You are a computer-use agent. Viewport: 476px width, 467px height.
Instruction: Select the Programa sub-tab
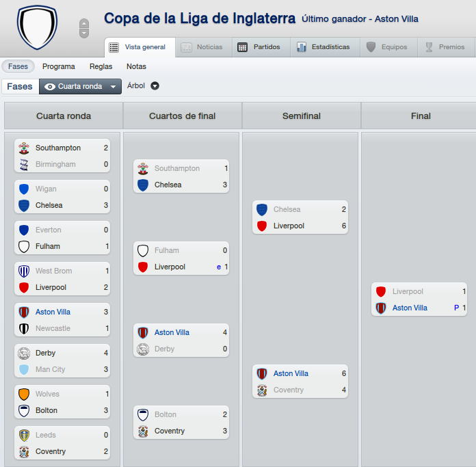[59, 66]
